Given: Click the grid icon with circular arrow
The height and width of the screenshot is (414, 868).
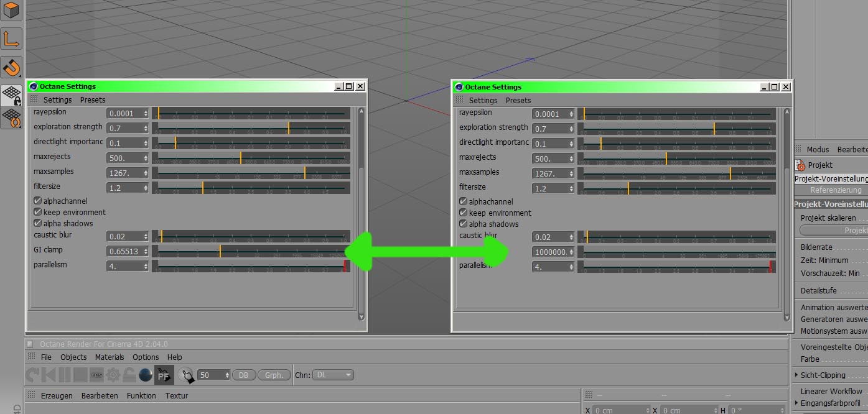Looking at the screenshot, I should (x=11, y=117).
